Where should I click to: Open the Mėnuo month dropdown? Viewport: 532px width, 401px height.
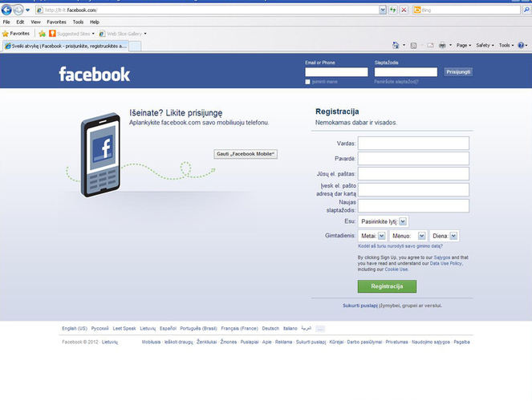pos(408,236)
